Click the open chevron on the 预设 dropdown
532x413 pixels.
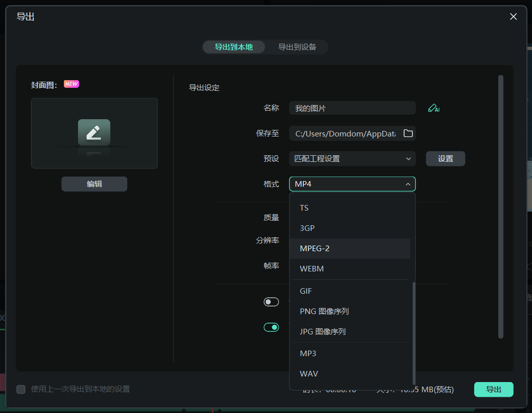408,158
